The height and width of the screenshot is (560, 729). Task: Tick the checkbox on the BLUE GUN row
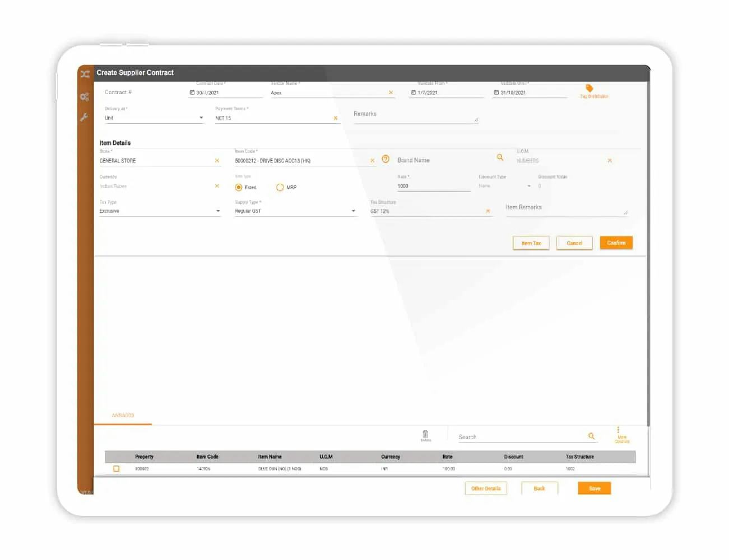[x=117, y=469]
